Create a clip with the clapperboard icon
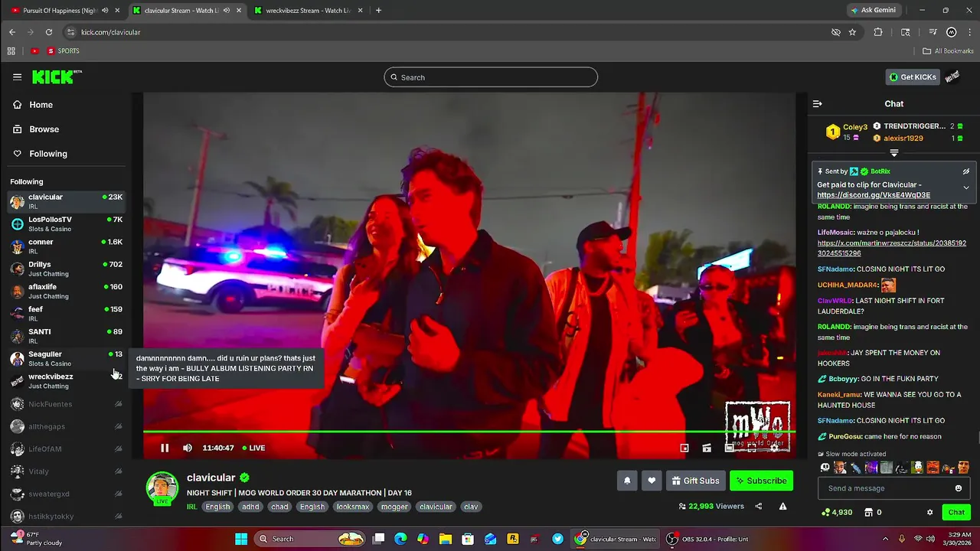 pyautogui.click(x=707, y=448)
